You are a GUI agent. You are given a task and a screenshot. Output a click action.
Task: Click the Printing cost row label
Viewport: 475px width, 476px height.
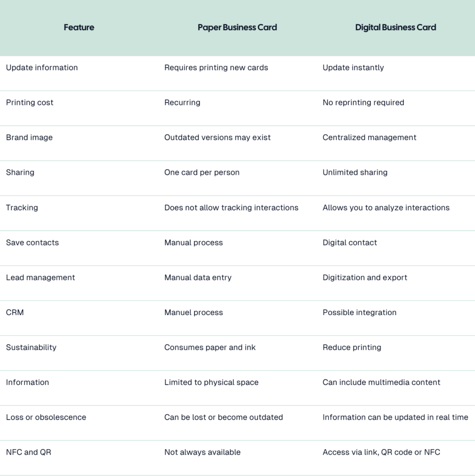click(30, 103)
